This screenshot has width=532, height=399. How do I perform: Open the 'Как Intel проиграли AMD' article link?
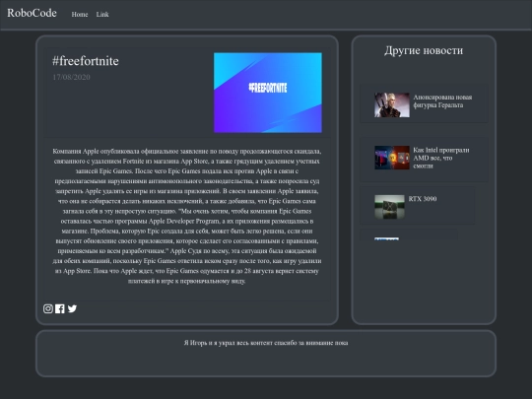click(x=441, y=158)
